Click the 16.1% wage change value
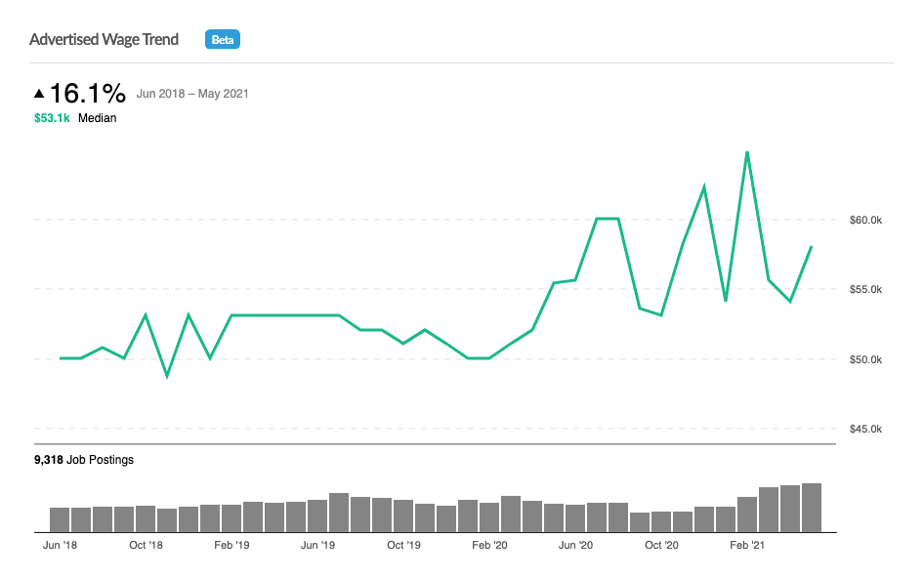Image resolution: width=924 pixels, height=579 pixels. coord(88,94)
